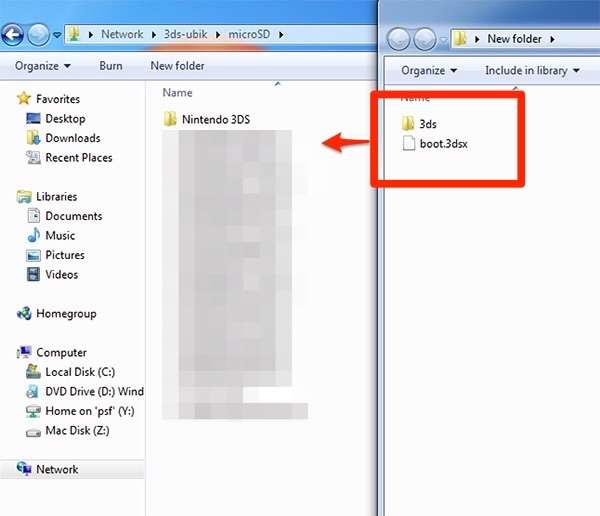This screenshot has width=600, height=516.
Task: Click the Network icon in sidebar
Action: pos(24,469)
